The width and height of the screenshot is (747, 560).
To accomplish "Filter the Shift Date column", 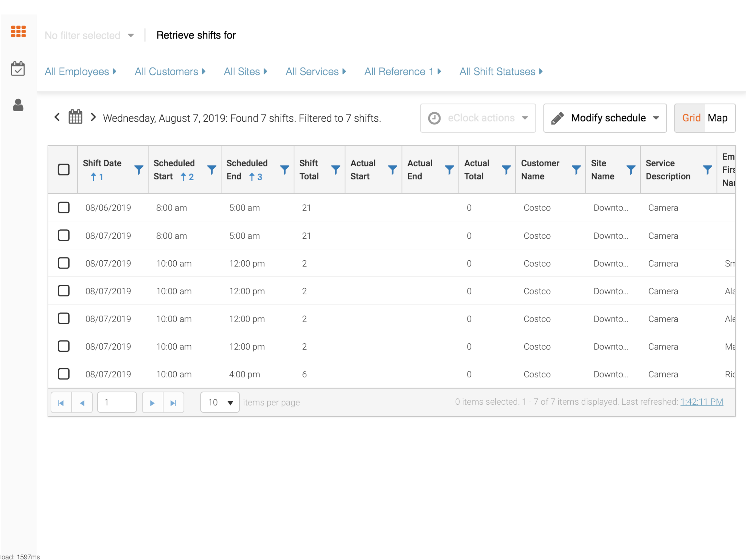I will click(139, 170).
